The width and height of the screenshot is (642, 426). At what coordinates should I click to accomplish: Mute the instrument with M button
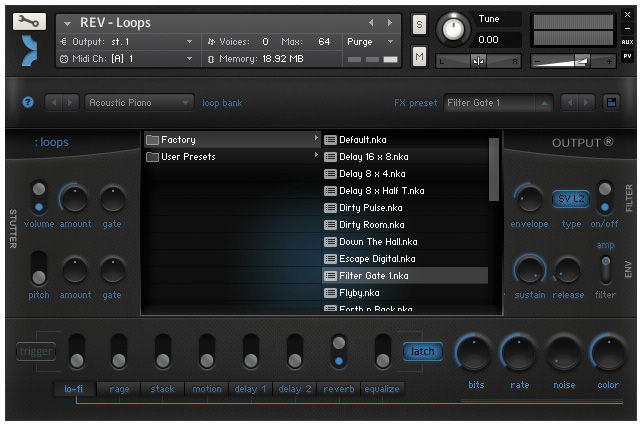(419, 56)
